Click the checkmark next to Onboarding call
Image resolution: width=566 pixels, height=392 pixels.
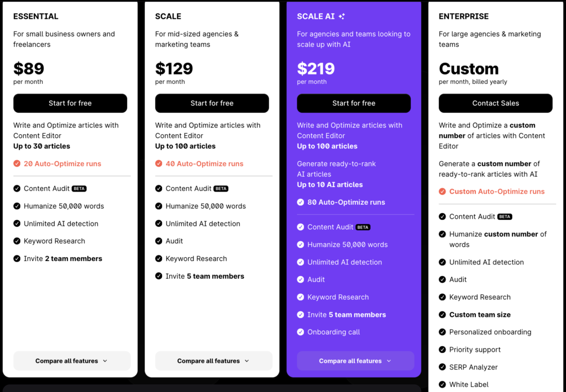coord(301,332)
